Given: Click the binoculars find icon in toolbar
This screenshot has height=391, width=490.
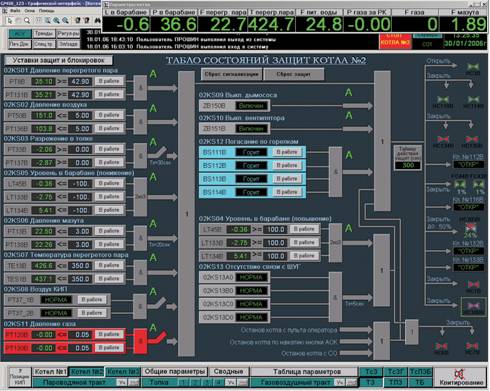Looking at the screenshot, I should (97, 21).
